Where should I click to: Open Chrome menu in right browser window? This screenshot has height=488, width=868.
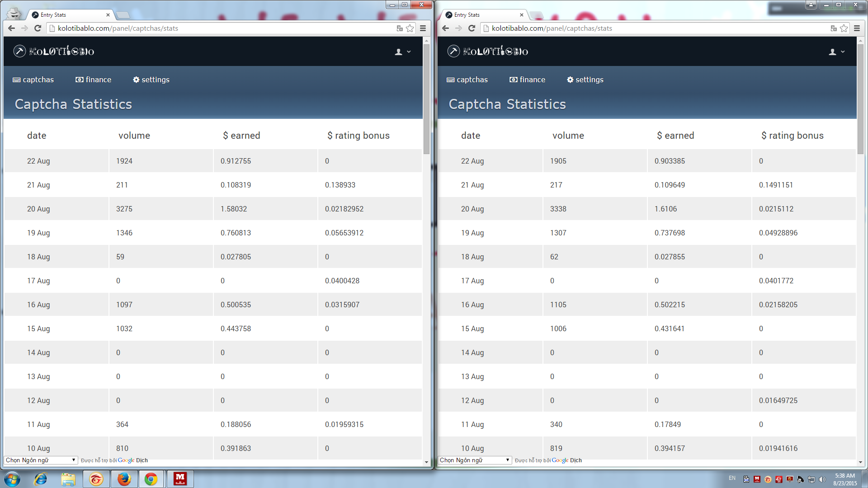pos(857,28)
